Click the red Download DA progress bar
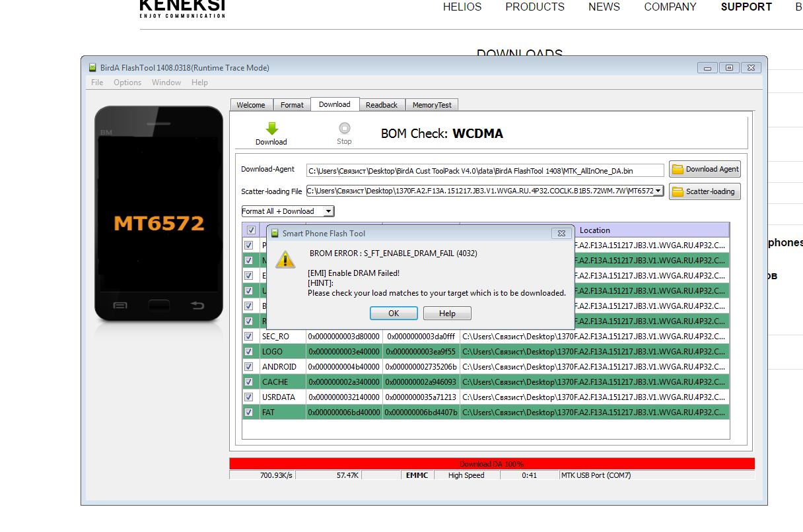Image resolution: width=803 pixels, height=532 pixels. pos(491,464)
